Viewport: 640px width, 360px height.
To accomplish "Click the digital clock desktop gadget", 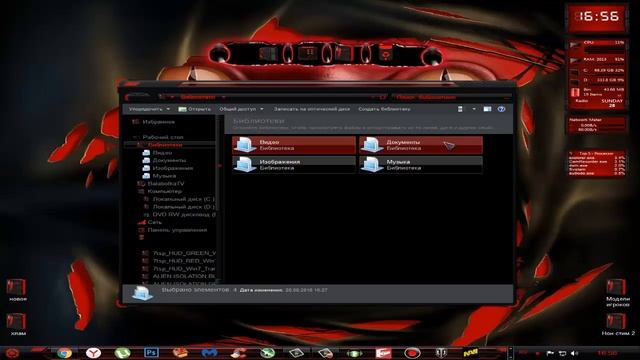I will point(597,18).
